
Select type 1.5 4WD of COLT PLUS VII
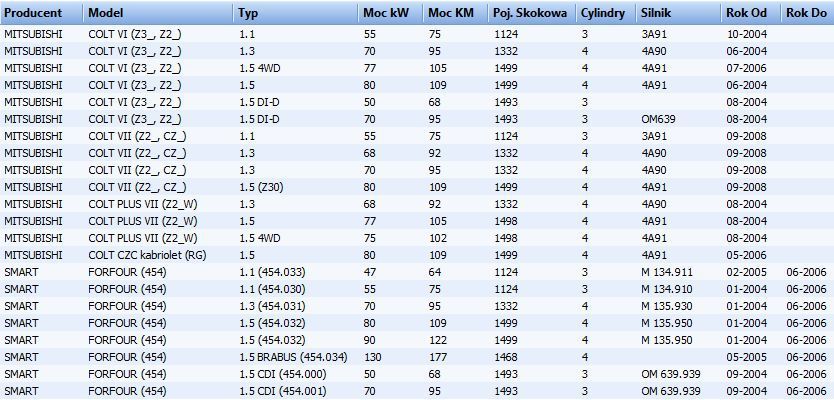click(x=259, y=238)
